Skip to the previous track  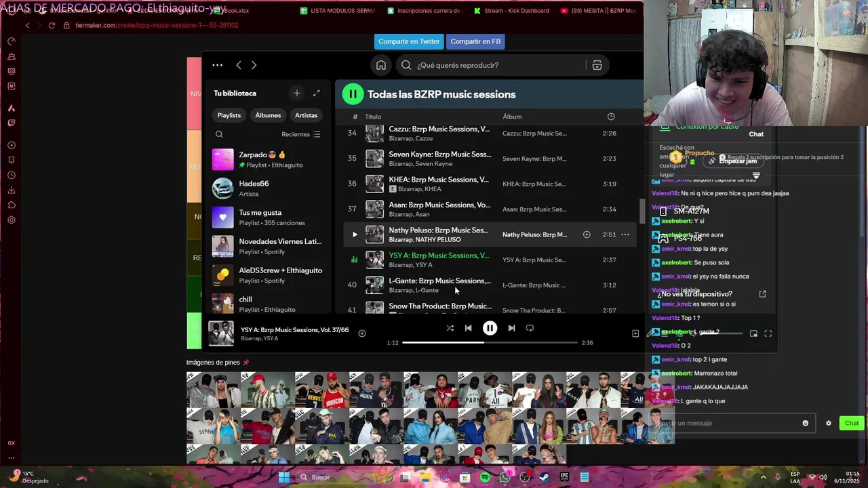pyautogui.click(x=468, y=328)
